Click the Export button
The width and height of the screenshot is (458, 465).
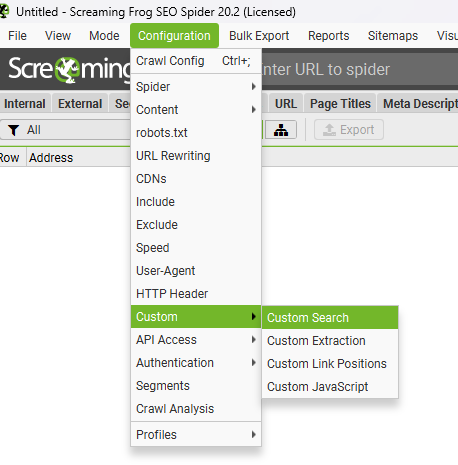click(x=349, y=130)
